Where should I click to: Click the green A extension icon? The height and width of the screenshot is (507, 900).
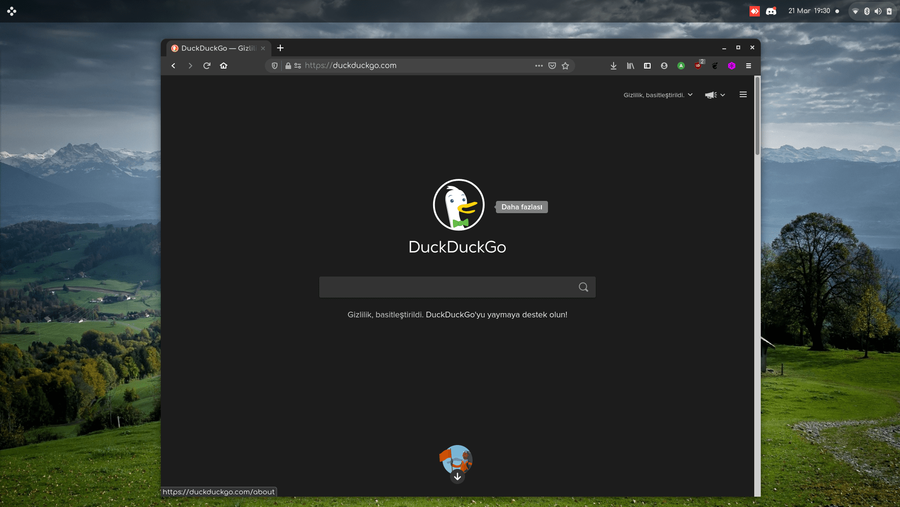[681, 65]
